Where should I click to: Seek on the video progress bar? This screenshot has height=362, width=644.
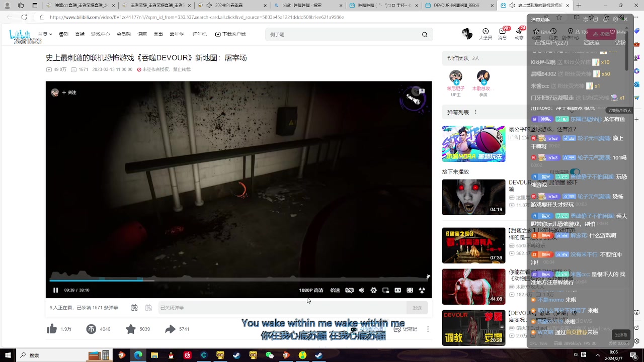pyautogui.click(x=238, y=280)
